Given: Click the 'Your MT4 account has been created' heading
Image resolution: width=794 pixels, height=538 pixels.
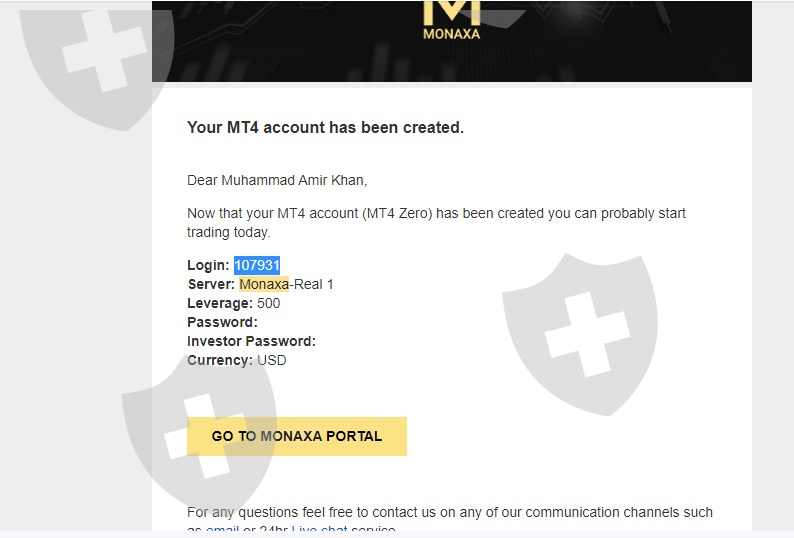Looking at the screenshot, I should (x=325, y=127).
